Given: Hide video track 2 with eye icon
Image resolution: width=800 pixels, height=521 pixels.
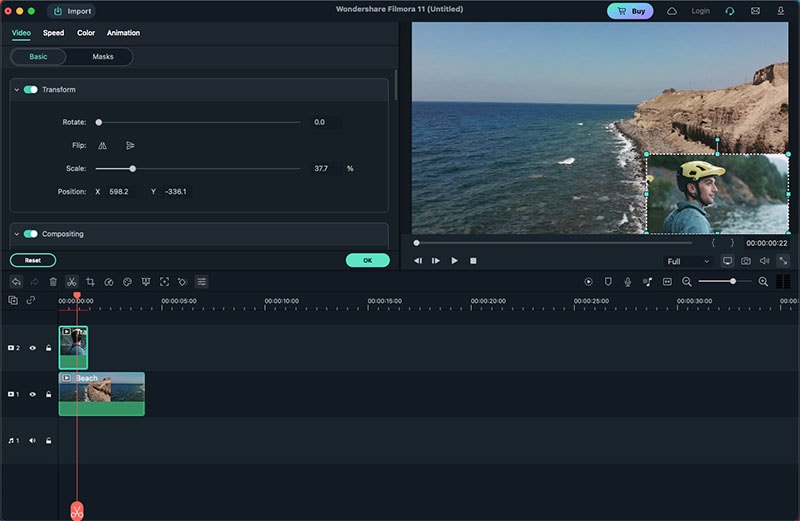Looking at the screenshot, I should click(33, 348).
